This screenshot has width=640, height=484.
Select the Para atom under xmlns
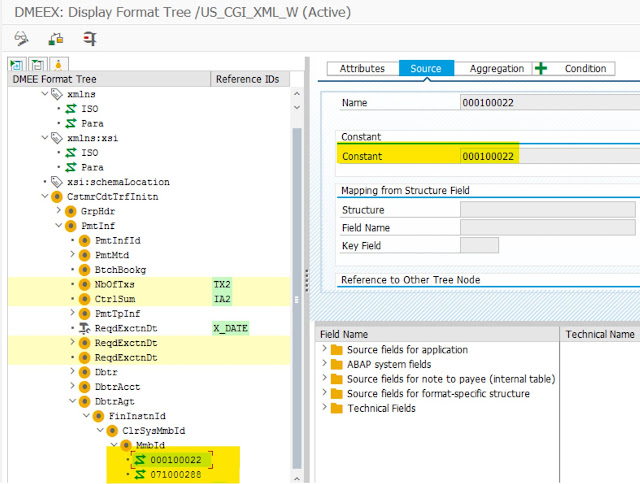[92, 123]
